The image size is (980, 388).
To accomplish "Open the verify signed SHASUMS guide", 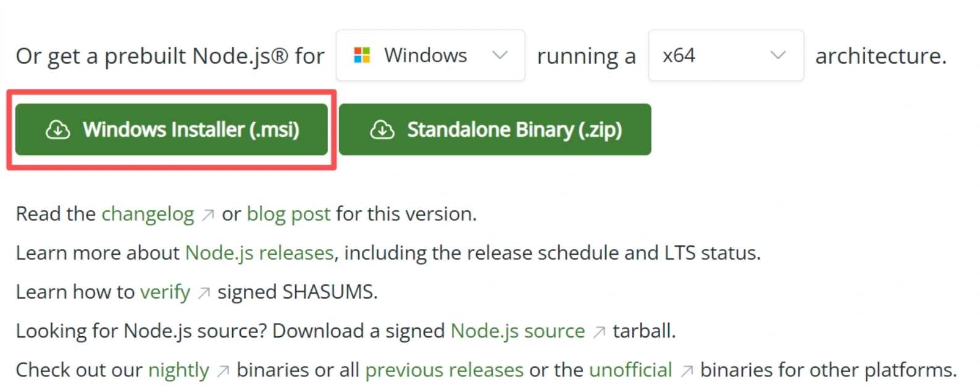I will click(x=165, y=292).
